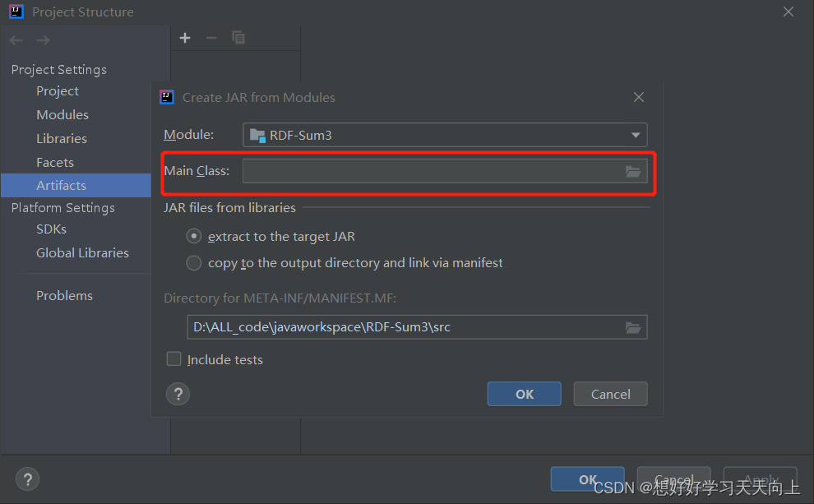
Task: Open the Libraries settings page
Action: 62,139
